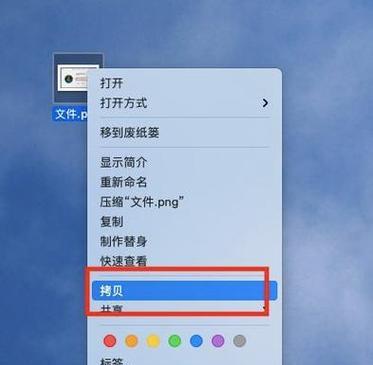Apply the gray tag color

coord(239,341)
